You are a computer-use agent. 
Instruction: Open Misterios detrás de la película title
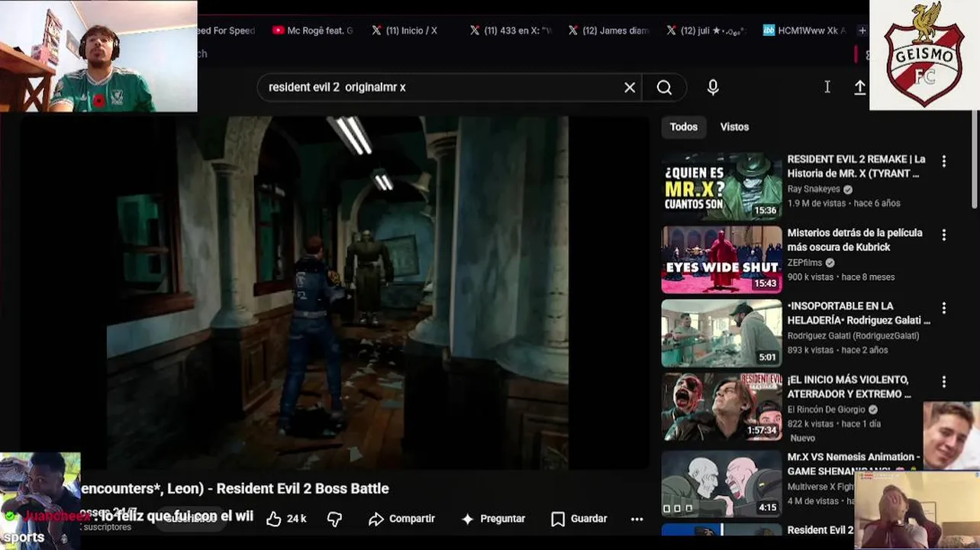(x=855, y=240)
